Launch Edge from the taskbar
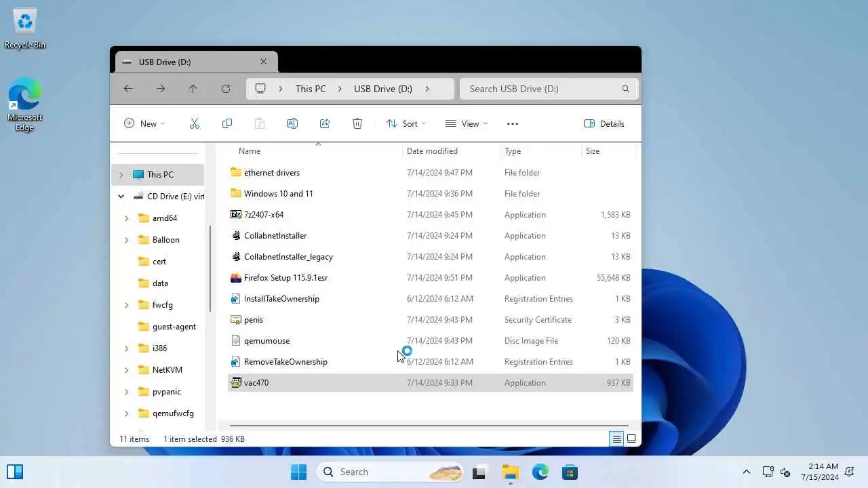The width and height of the screenshot is (868, 488). pyautogui.click(x=540, y=472)
